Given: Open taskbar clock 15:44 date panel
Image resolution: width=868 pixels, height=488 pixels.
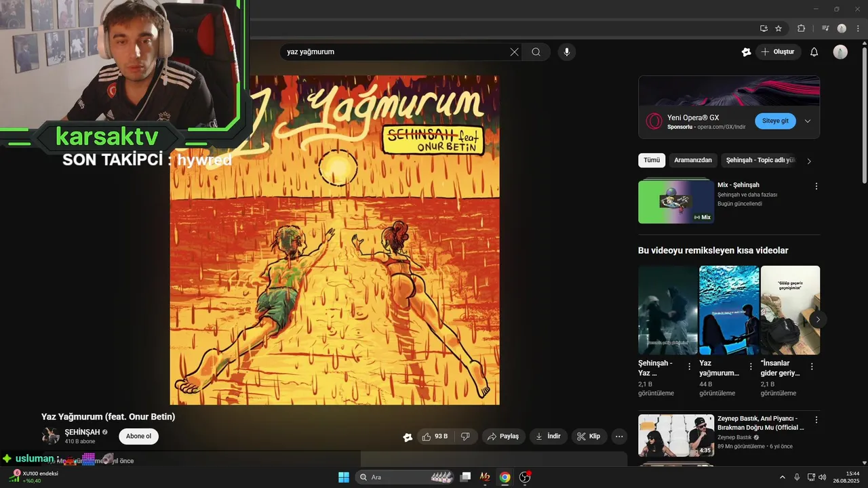Looking at the screenshot, I should coord(847,477).
